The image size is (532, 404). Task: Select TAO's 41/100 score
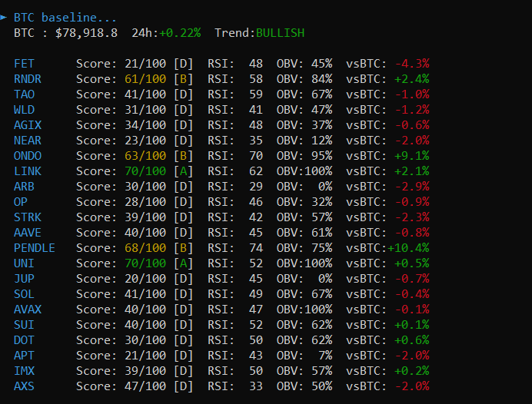(x=145, y=94)
